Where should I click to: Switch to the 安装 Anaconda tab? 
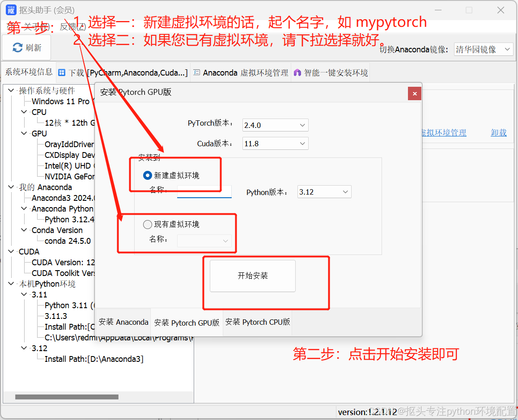pyautogui.click(x=123, y=322)
